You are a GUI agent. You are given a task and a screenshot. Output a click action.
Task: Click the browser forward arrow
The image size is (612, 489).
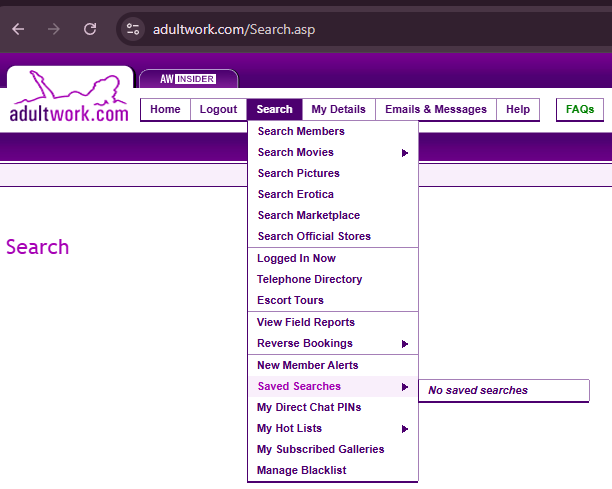pos(54,29)
